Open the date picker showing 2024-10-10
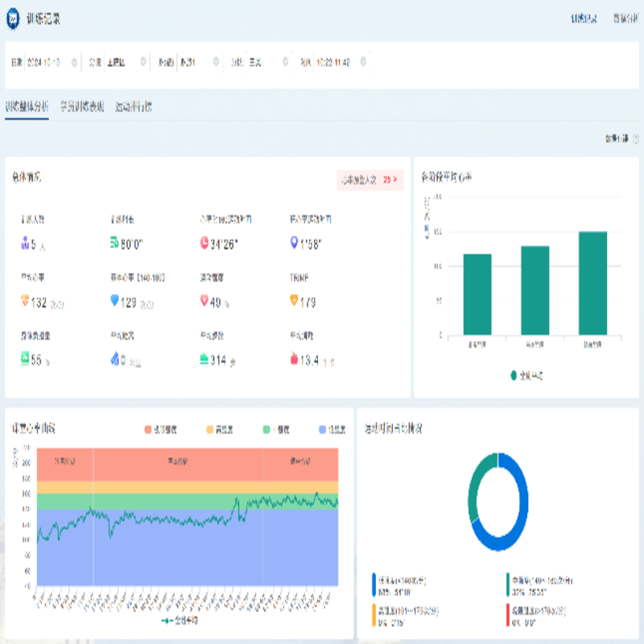This screenshot has width=644, height=644. point(48,62)
